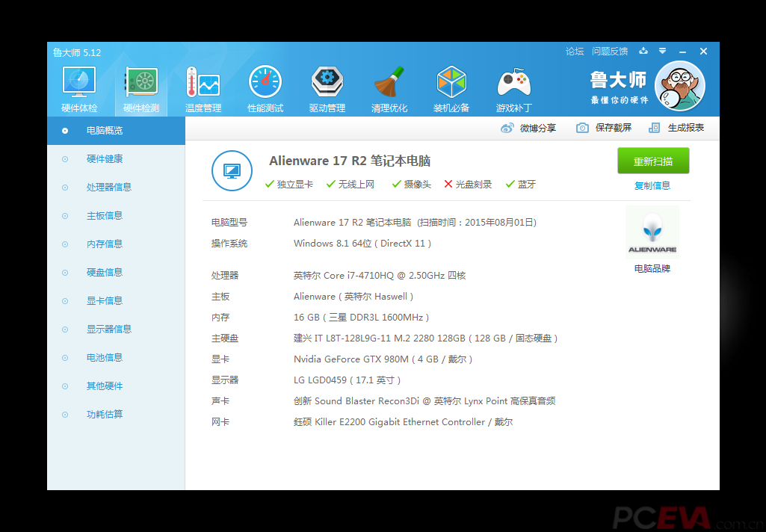766x532 pixels.
Task: Open the 清理优化 cleanup broom tool
Action: click(x=389, y=89)
